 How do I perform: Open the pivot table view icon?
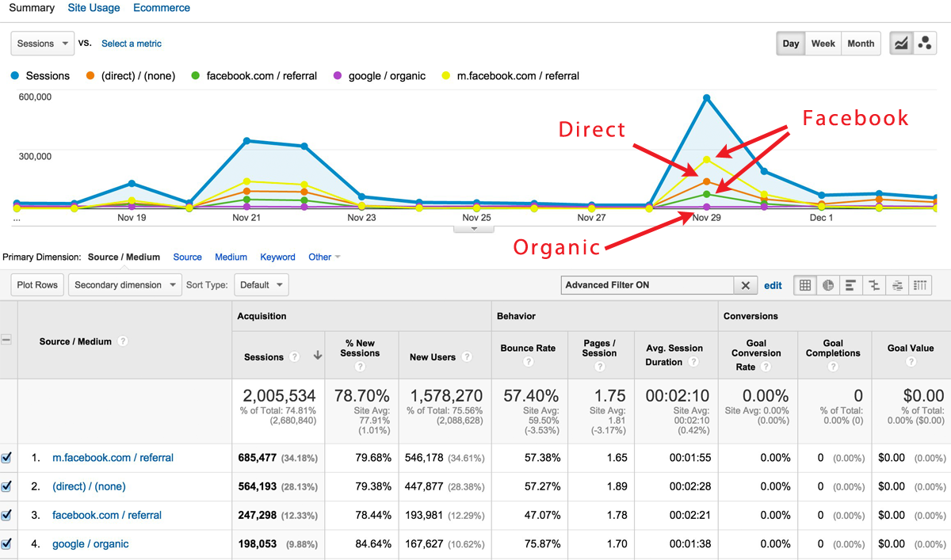click(920, 285)
